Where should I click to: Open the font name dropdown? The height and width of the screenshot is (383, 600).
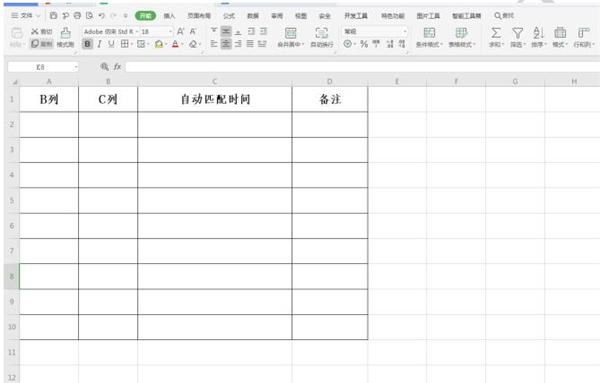coord(137,31)
